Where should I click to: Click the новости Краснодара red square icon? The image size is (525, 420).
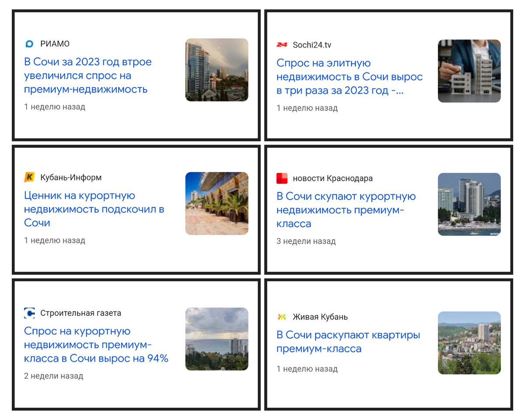[x=282, y=178]
